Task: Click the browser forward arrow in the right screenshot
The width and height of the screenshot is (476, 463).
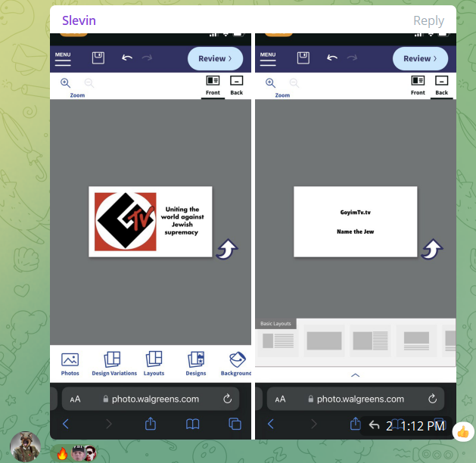Action: pyautogui.click(x=314, y=424)
